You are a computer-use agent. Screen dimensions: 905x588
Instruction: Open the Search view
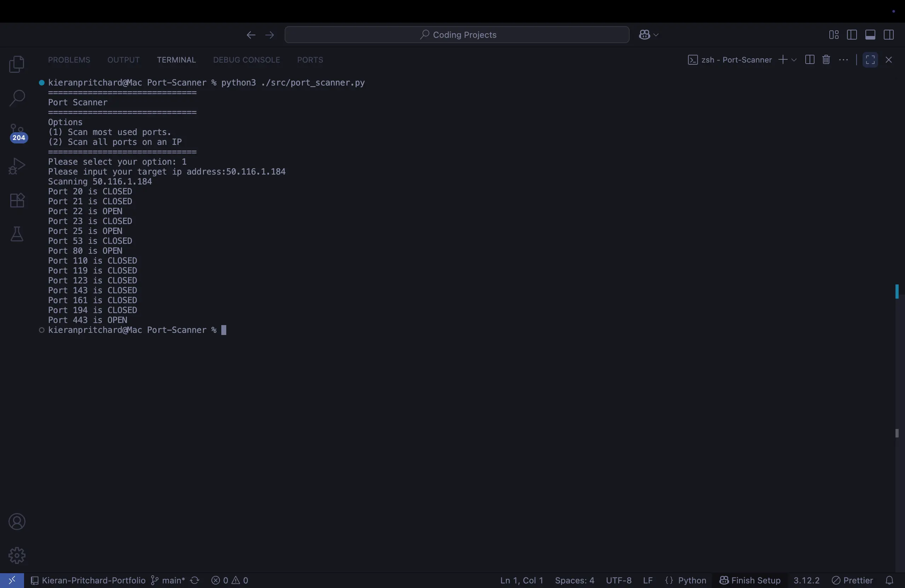[17, 98]
